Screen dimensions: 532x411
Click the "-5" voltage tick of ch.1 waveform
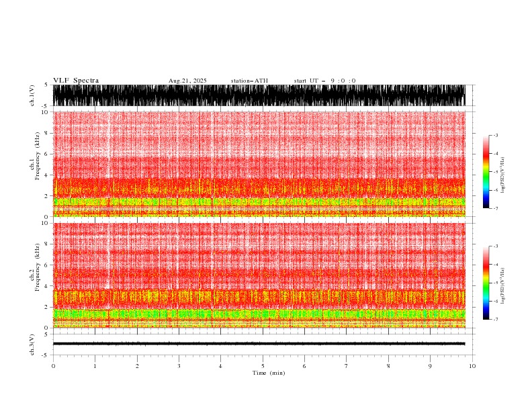[x=46, y=106]
